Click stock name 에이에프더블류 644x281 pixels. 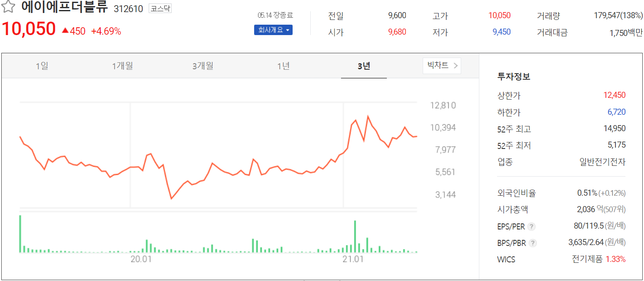(x=65, y=7)
